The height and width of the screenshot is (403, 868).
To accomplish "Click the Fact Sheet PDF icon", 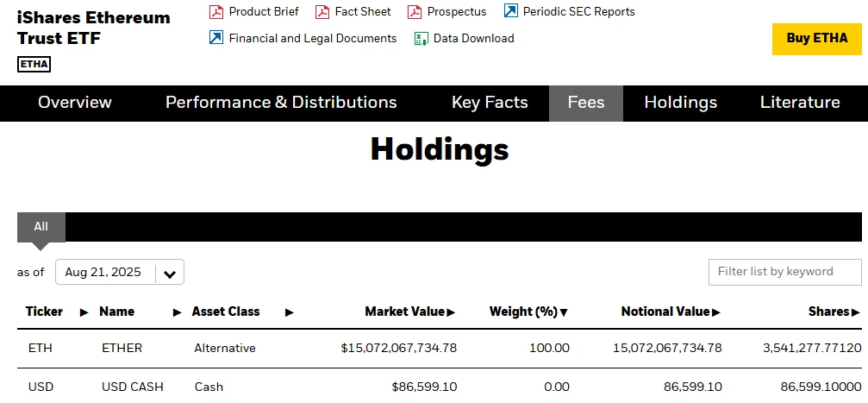I will tap(322, 12).
